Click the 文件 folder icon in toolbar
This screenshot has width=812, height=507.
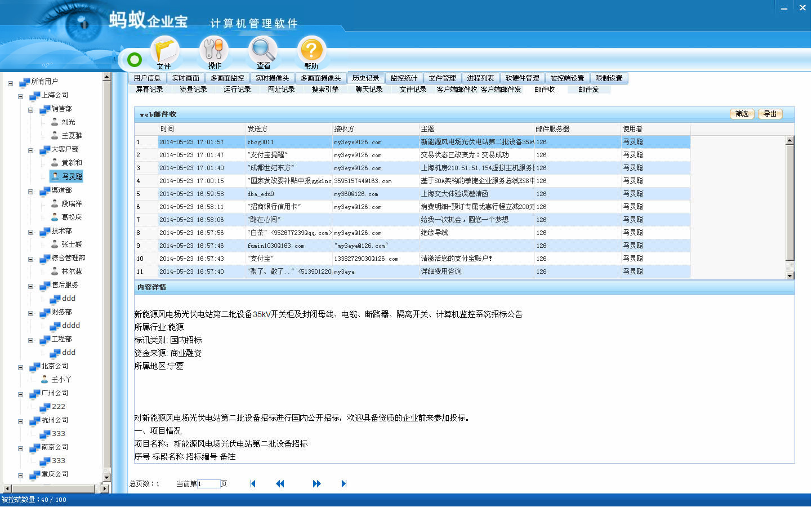click(x=164, y=51)
